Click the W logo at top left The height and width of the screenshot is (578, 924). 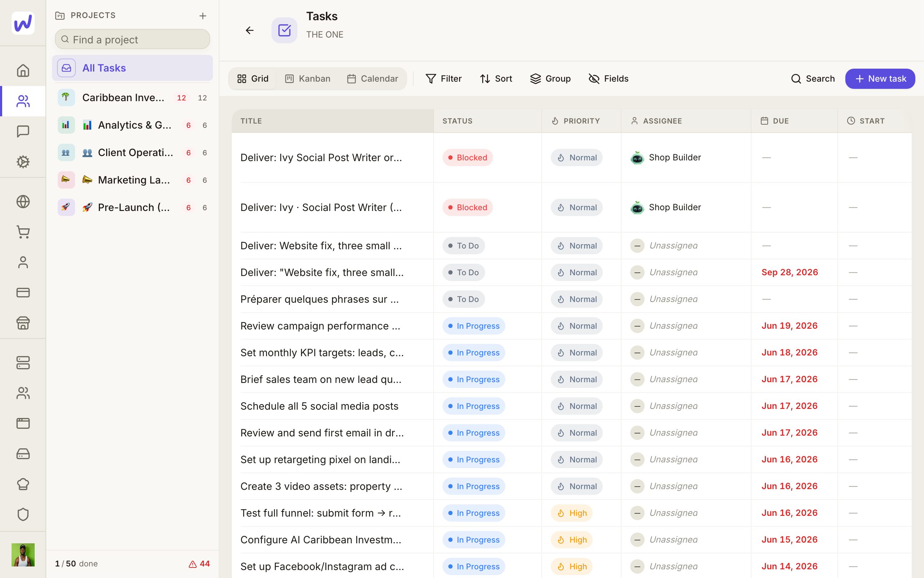coord(23,23)
